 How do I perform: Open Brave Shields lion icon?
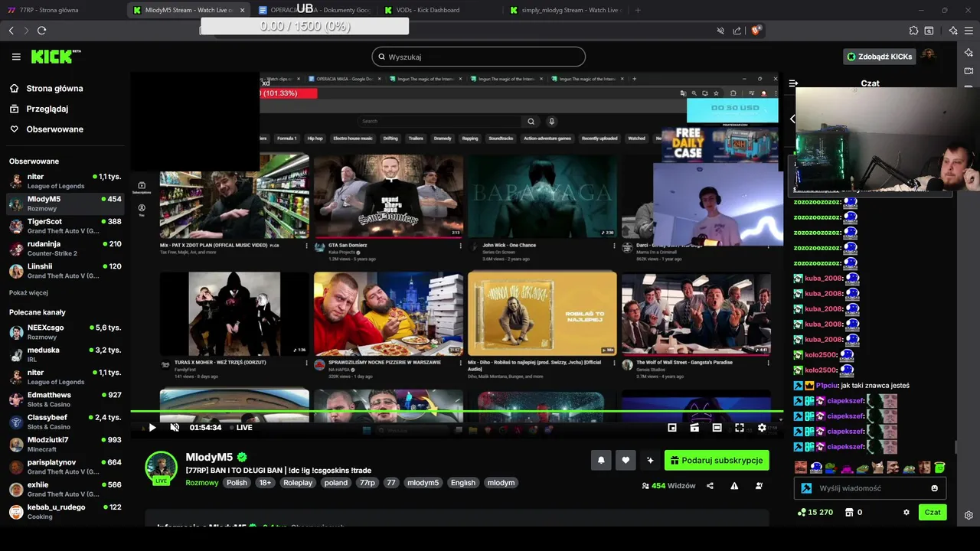tap(756, 31)
